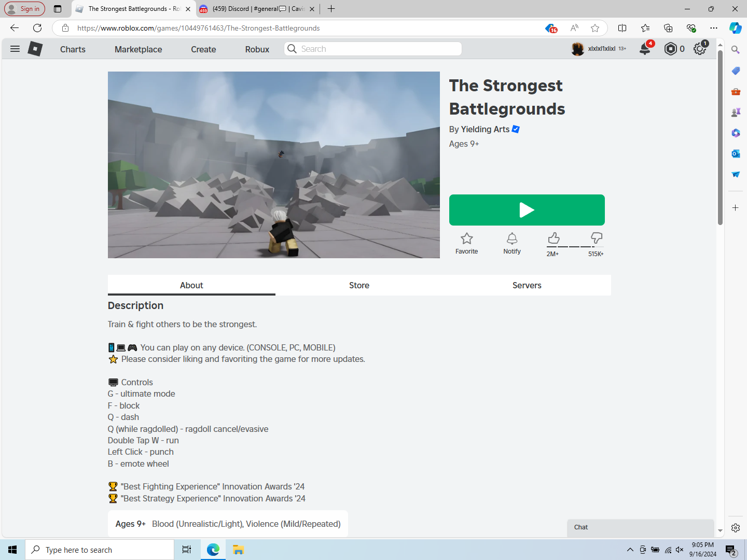View the Robux balance icon
This screenshot has height=560, width=747.
[671, 49]
